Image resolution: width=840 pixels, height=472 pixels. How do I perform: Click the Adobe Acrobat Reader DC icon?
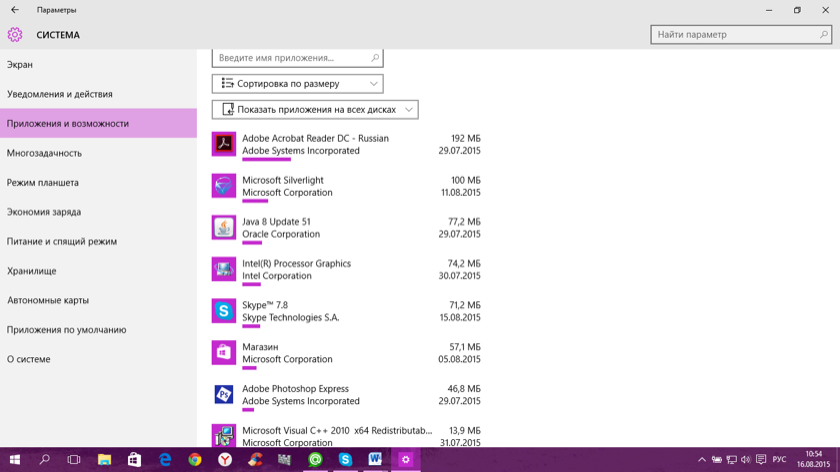tap(224, 144)
